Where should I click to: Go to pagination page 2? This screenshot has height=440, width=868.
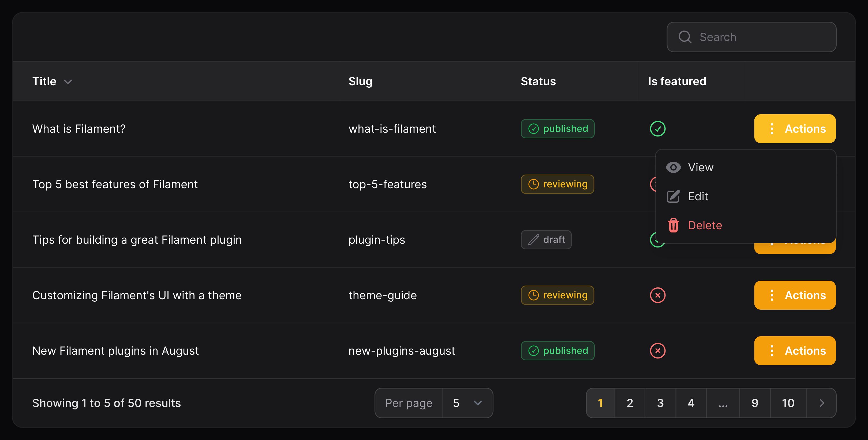[630, 403]
